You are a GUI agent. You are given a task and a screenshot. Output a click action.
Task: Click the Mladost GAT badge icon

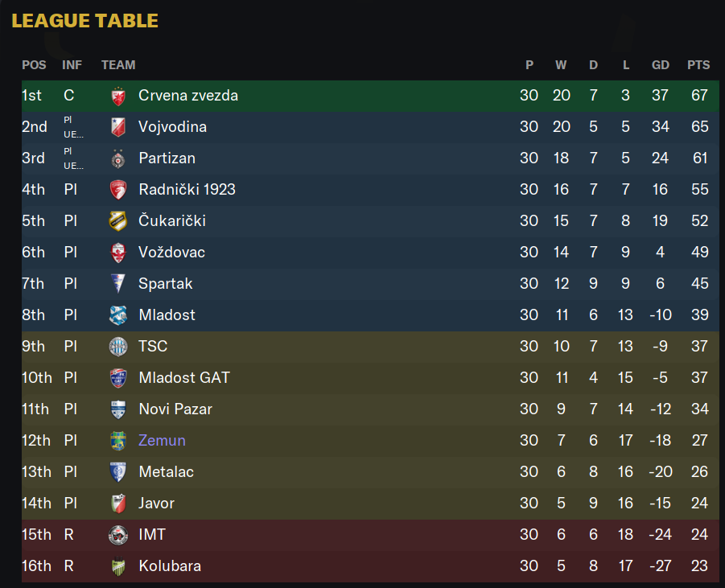118,378
